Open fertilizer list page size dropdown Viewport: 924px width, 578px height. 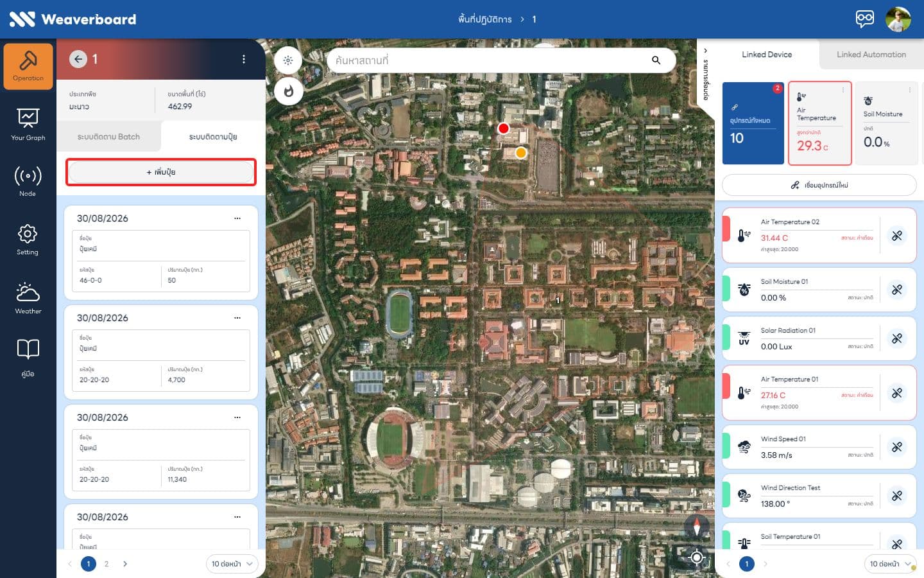coord(232,564)
